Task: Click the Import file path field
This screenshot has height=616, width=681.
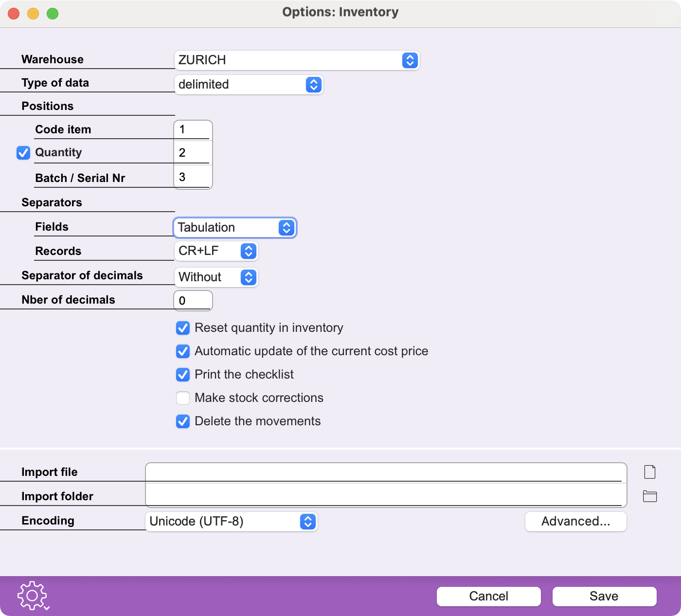Action: 386,472
